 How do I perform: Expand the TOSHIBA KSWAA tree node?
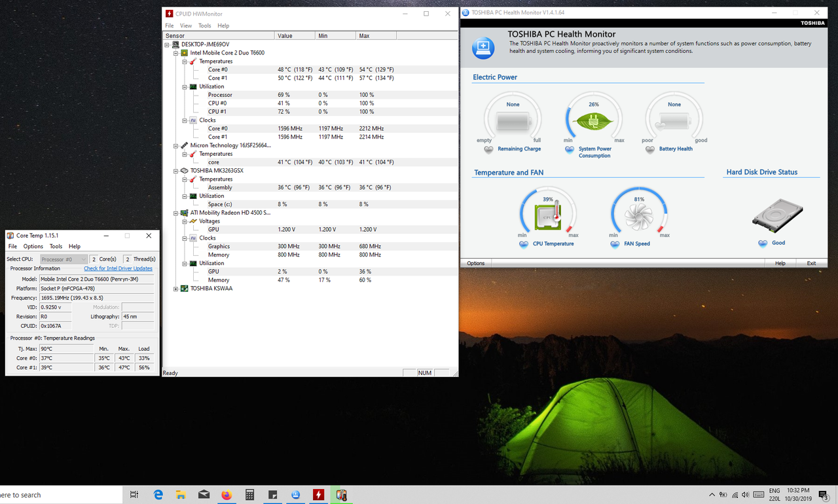tap(176, 288)
